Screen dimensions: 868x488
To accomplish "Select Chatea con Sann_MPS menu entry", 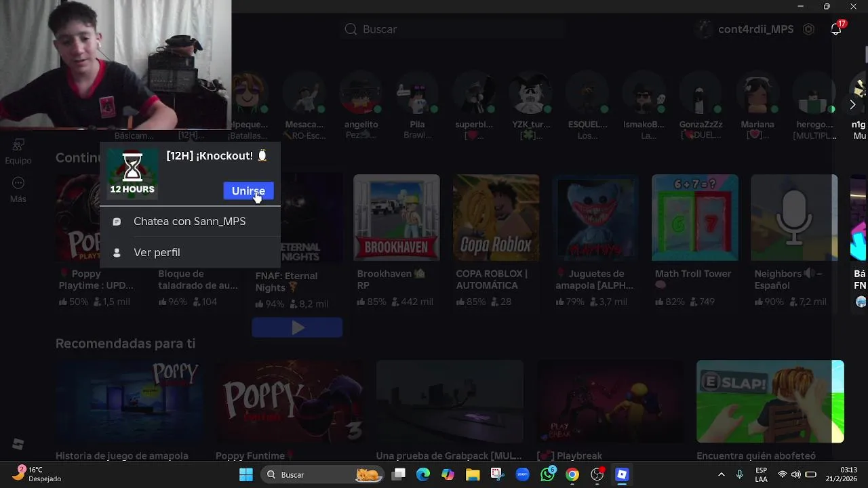I will (x=189, y=222).
